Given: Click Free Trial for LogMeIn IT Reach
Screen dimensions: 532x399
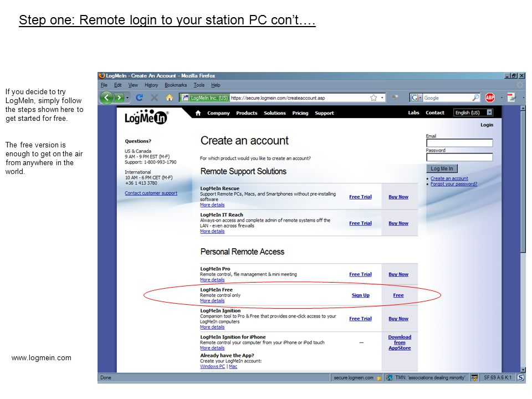Looking at the screenshot, I should (x=360, y=223).
